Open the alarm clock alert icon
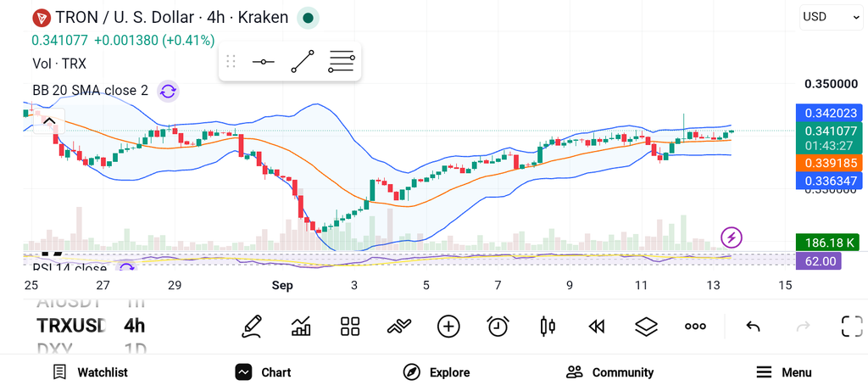868x391 pixels. click(498, 327)
